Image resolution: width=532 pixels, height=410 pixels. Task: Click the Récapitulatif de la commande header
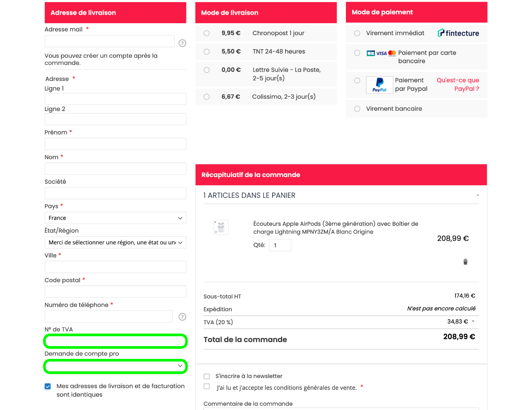point(341,175)
